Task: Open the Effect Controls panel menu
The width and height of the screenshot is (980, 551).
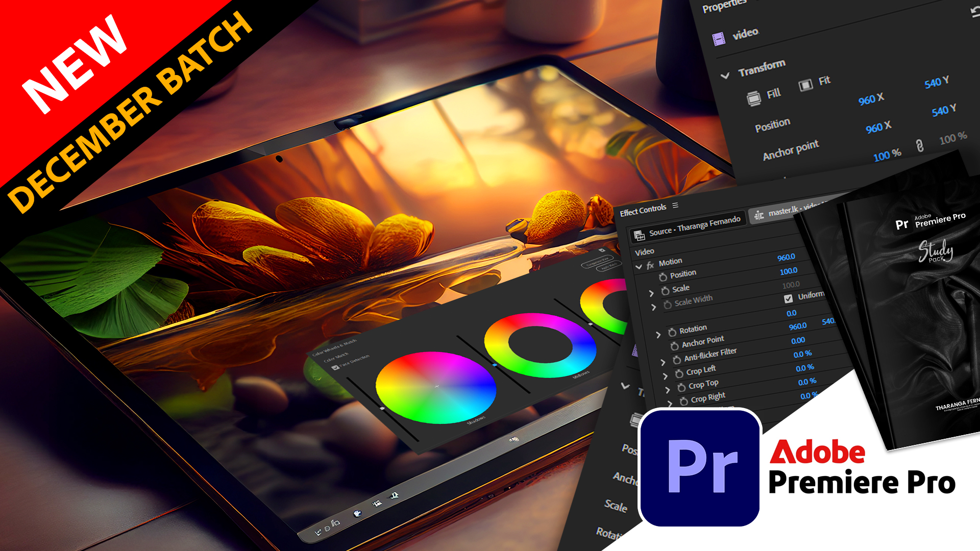Action: click(675, 205)
